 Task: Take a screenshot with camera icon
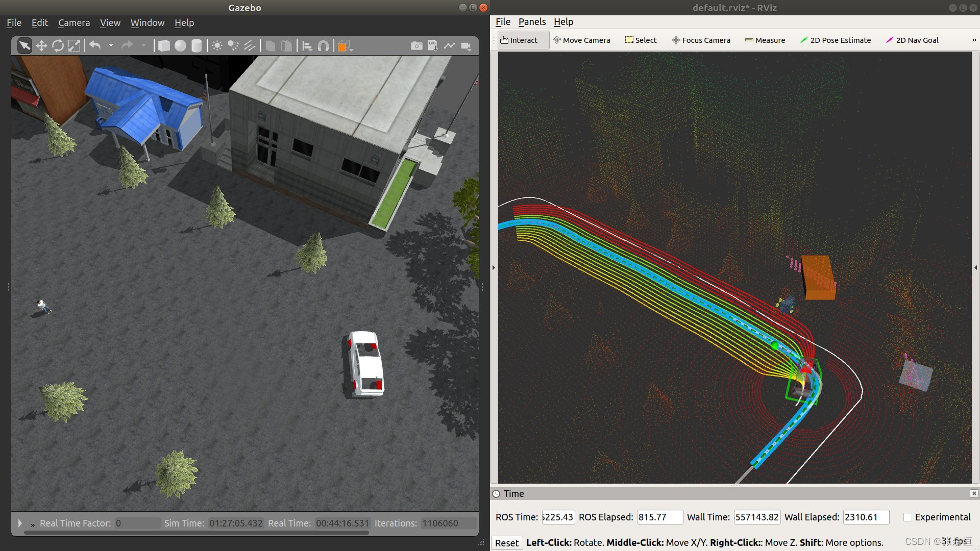[x=416, y=46]
